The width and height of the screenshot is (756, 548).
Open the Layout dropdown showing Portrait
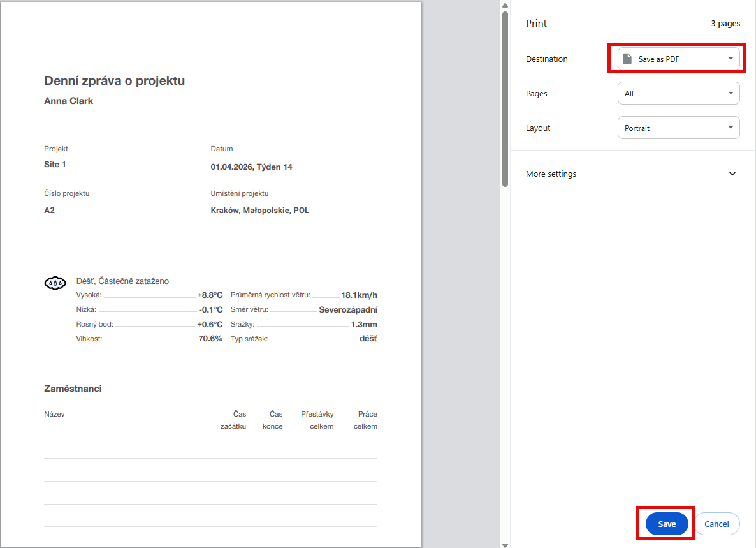click(678, 128)
